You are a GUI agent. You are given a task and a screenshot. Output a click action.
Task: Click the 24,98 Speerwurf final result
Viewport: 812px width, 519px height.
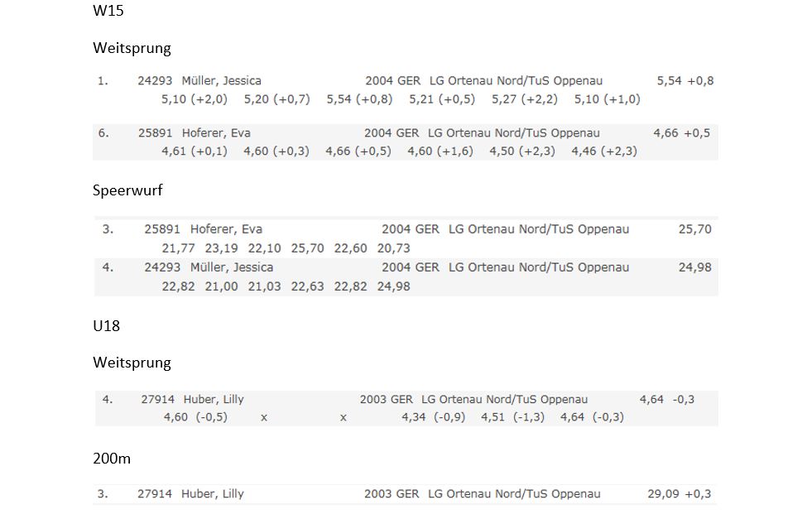695,268
